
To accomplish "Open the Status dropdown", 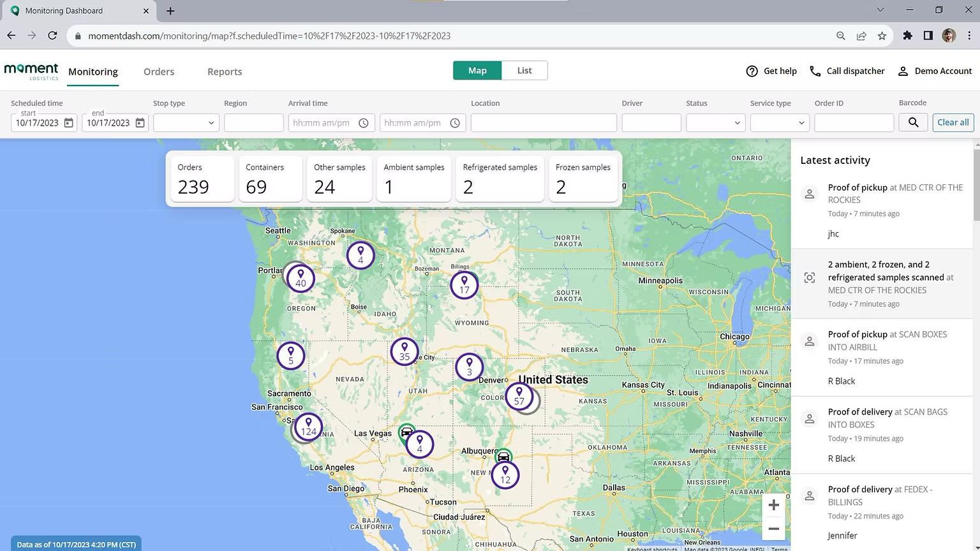I will [x=715, y=122].
